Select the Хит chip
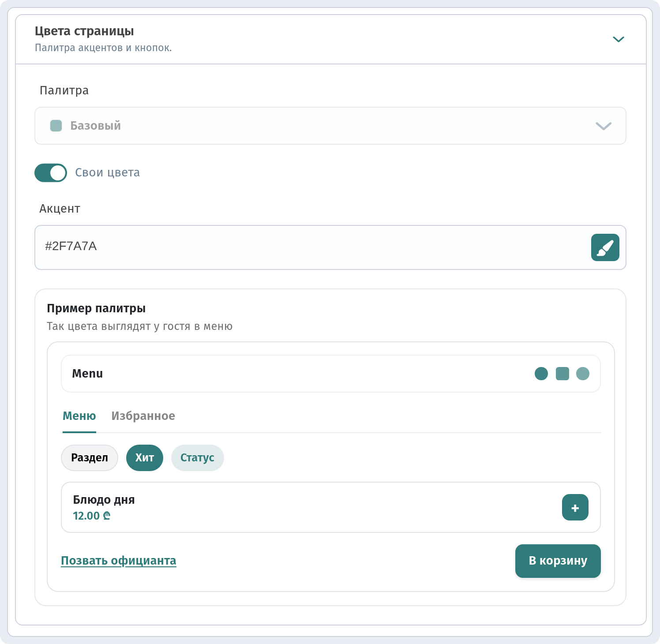Screen dimensions: 660x644 [145, 458]
